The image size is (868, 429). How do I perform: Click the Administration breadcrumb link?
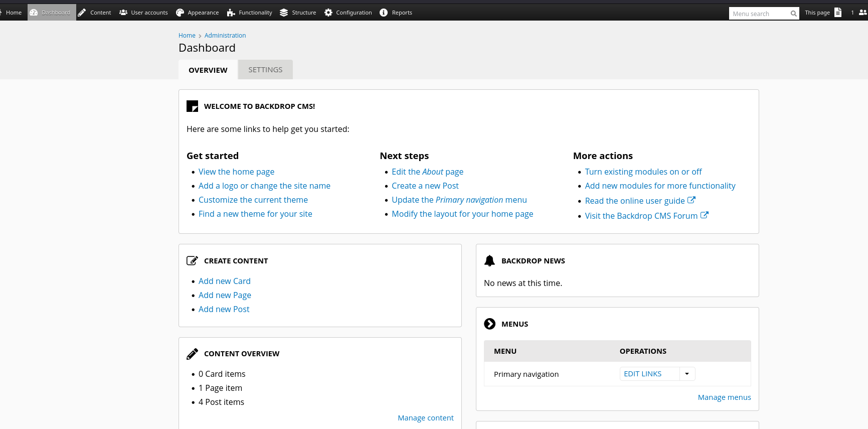[225, 36]
